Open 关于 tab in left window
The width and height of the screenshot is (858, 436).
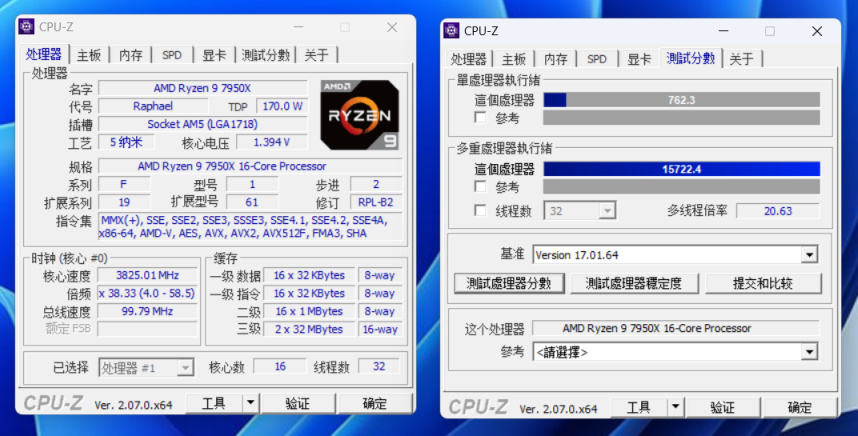(316, 55)
